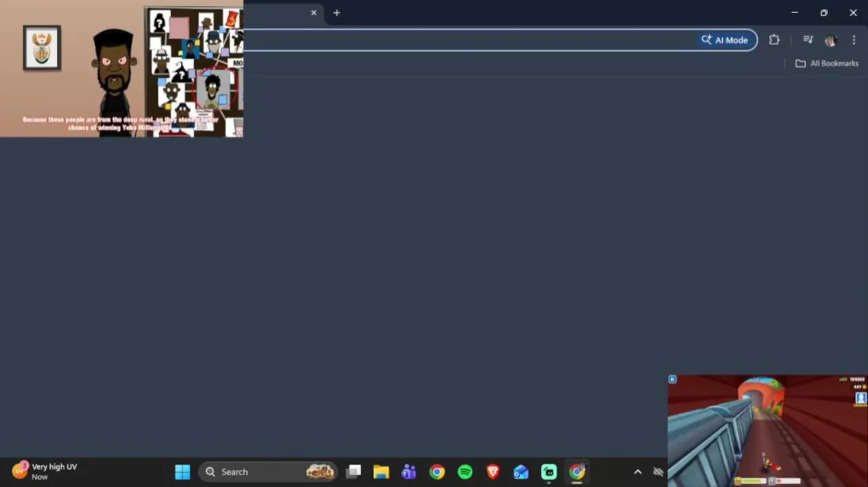The height and width of the screenshot is (487, 868).
Task: Open the first Google Chrome taskbar icon
Action: (437, 472)
